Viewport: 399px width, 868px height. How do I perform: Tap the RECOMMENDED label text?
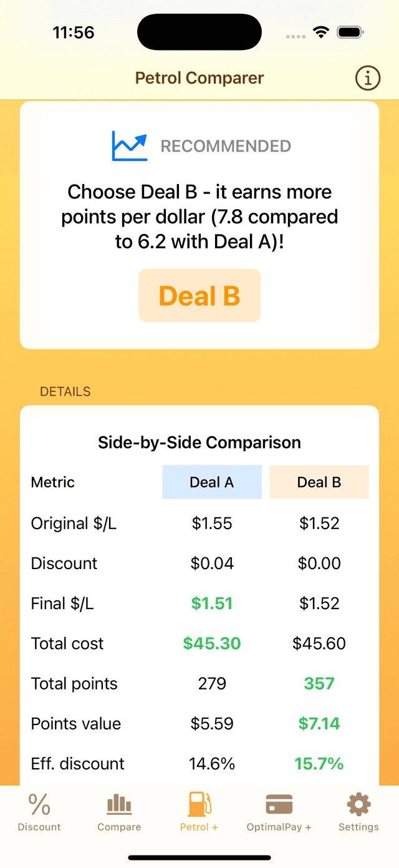(226, 146)
